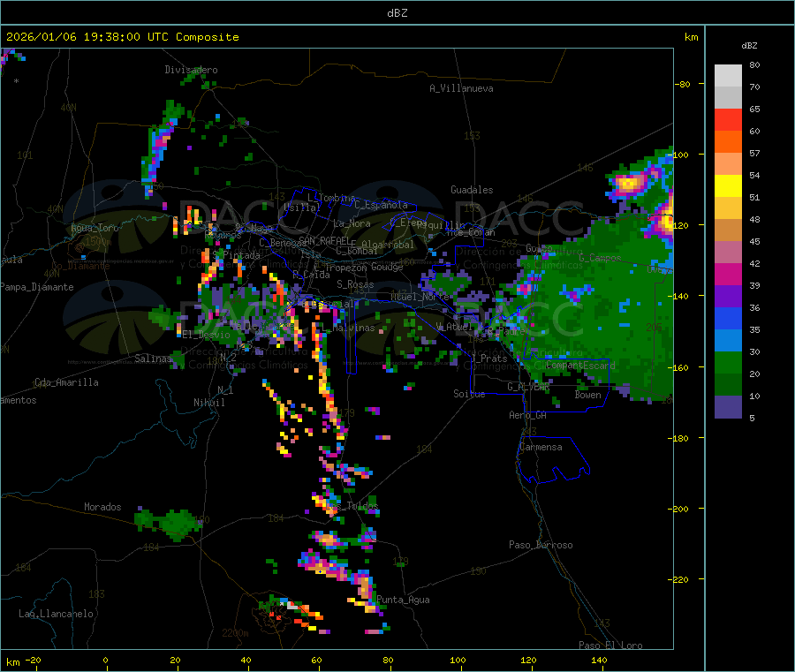The width and height of the screenshot is (795, 672).
Task: Click the magenta 39–42 dBZ legend swatch
Action: [728, 274]
